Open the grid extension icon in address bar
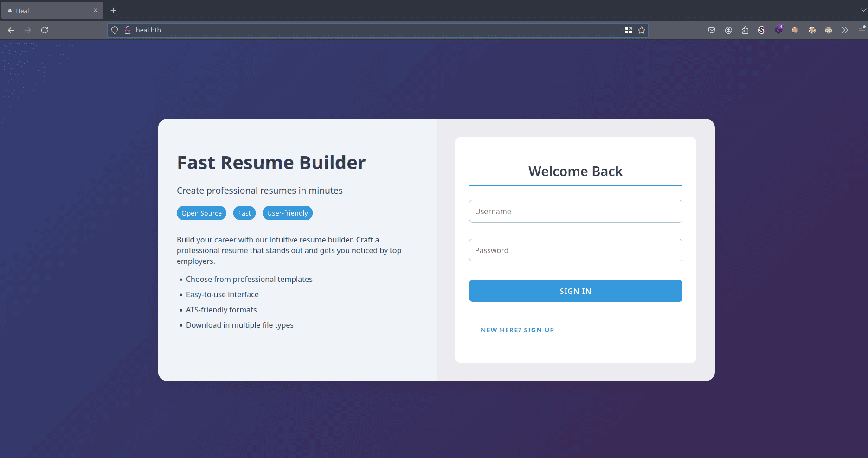The width and height of the screenshot is (868, 458). [x=629, y=30]
